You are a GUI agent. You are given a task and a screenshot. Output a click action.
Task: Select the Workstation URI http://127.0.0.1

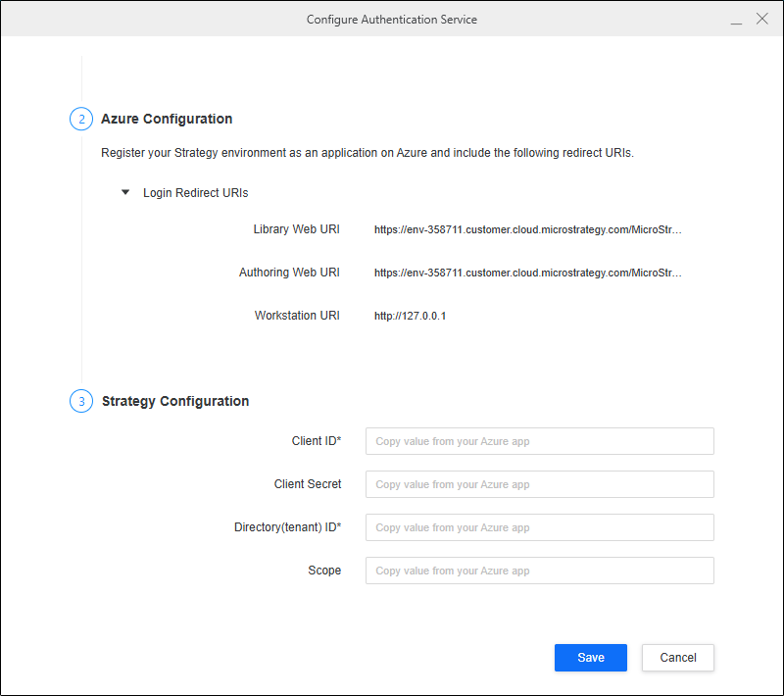410,316
